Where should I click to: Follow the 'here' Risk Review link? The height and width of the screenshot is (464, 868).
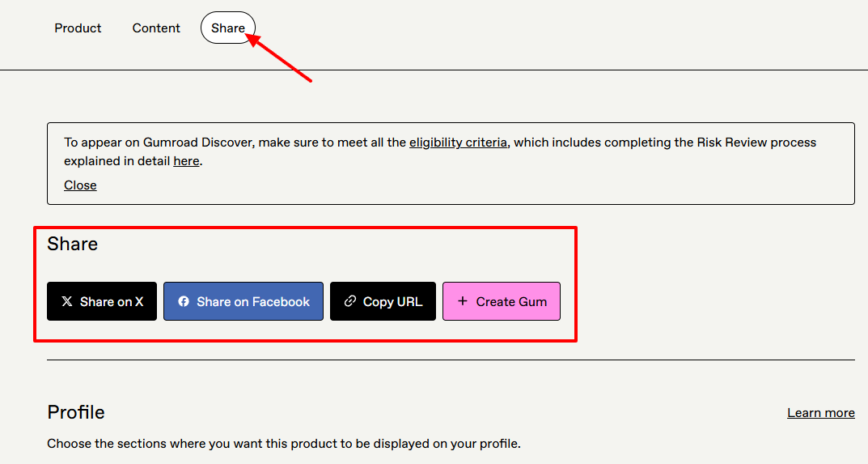click(186, 161)
